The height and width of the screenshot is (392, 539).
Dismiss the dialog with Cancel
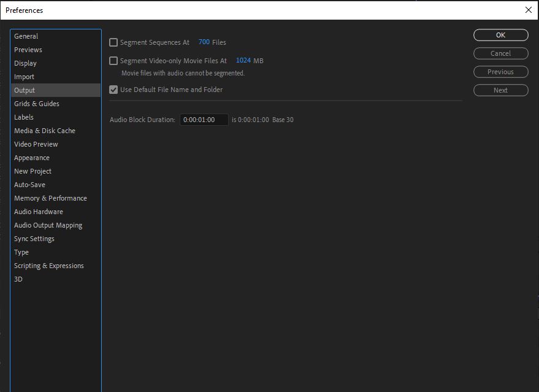(x=500, y=53)
